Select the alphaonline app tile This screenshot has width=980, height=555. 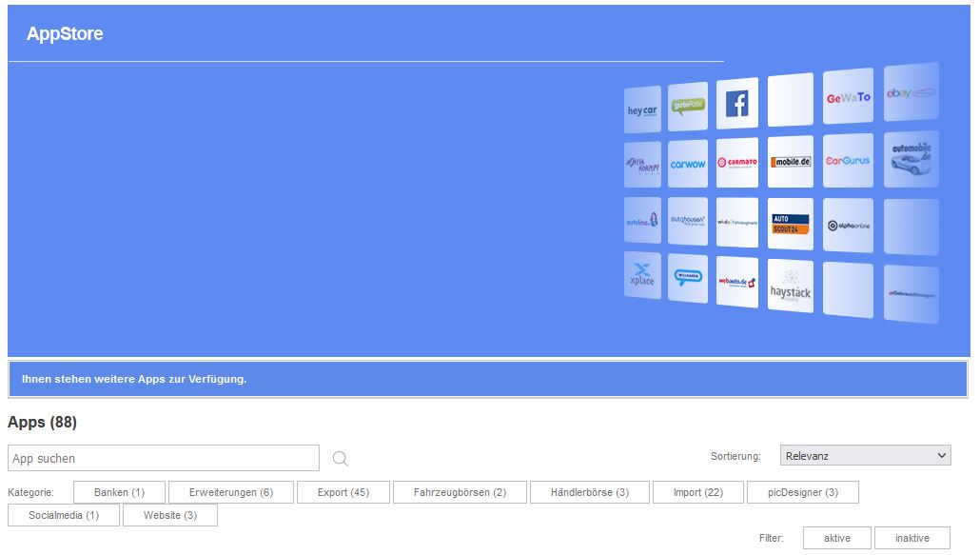(848, 226)
